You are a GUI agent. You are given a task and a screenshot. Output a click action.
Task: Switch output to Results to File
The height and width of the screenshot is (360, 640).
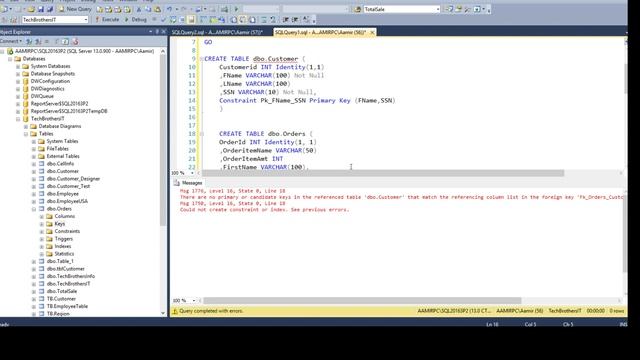pyautogui.click(x=252, y=20)
